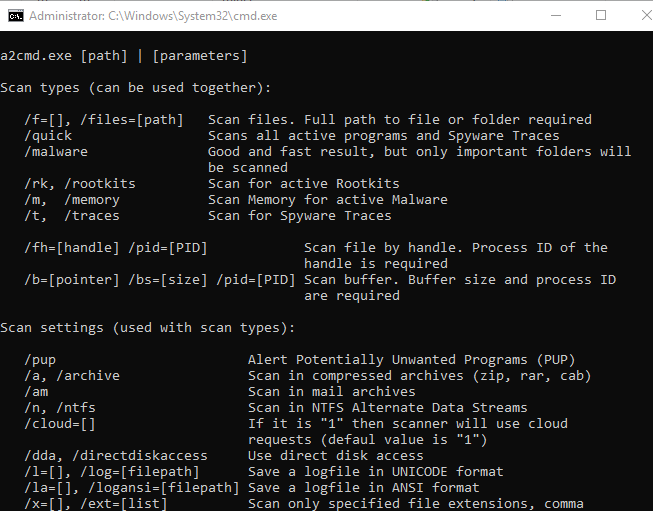
Task: Click the /fh=[handle] /pid=[PID] parameter
Action: pyautogui.click(x=115, y=248)
